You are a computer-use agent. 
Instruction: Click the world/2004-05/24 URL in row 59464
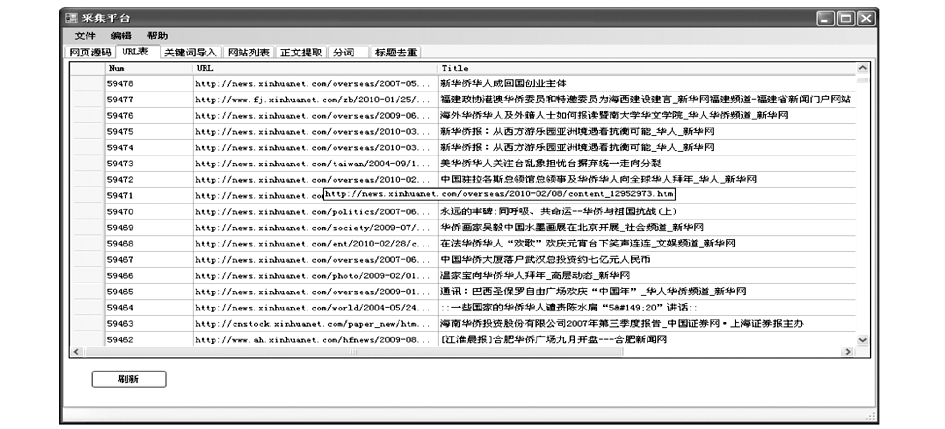tap(315, 308)
